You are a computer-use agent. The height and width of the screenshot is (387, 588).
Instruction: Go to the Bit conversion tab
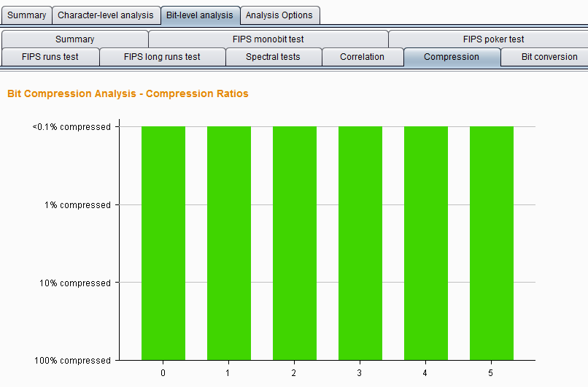549,57
